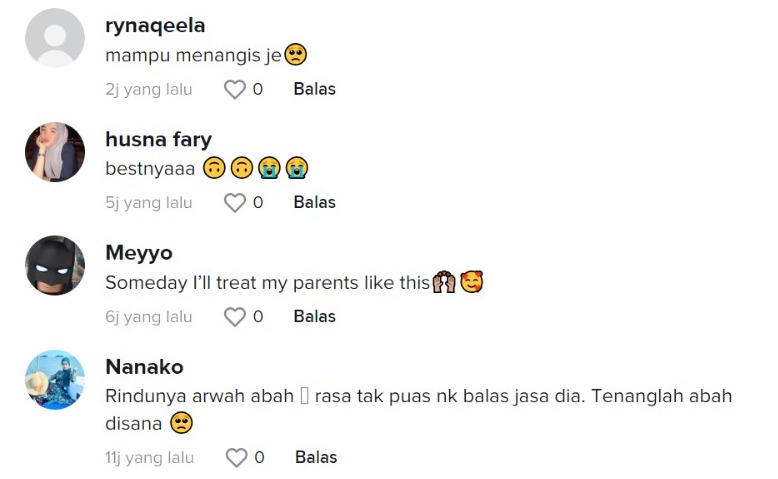Screen dimensions: 778x479
Task: Tap the heart on husna fary's comment
Action: click(235, 203)
